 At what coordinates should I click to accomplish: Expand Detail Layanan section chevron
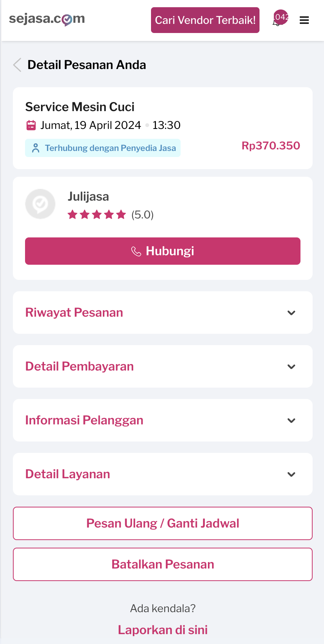tap(291, 474)
